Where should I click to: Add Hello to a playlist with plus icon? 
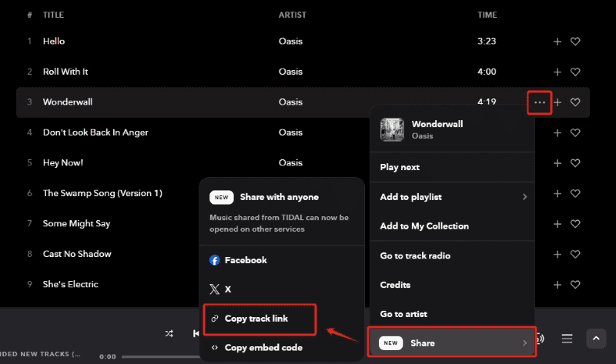pyautogui.click(x=557, y=42)
